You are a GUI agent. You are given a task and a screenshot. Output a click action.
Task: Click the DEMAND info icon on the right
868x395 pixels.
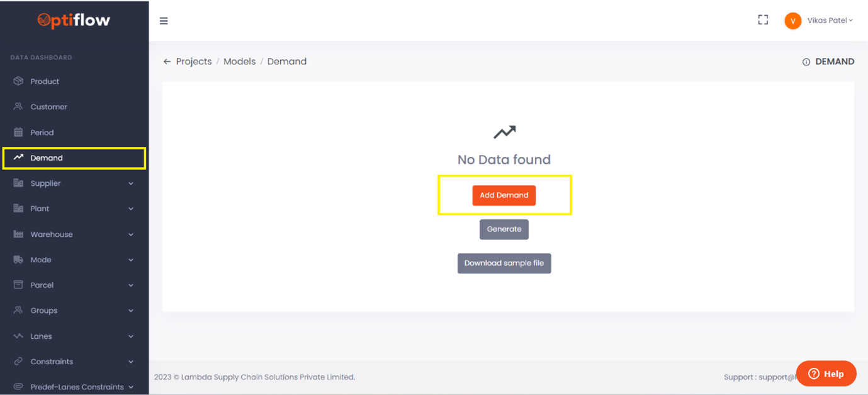pos(806,61)
